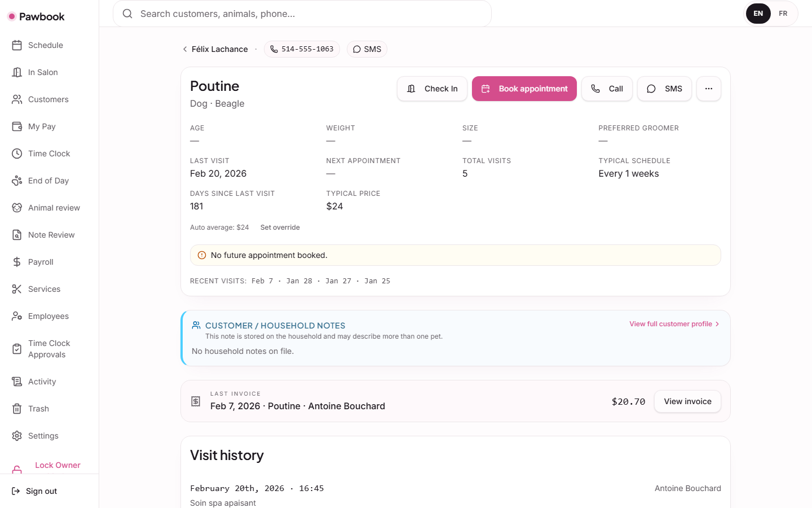Click Félix Lachance breadcrumb name
Image resolution: width=812 pixels, height=508 pixels.
click(x=220, y=49)
